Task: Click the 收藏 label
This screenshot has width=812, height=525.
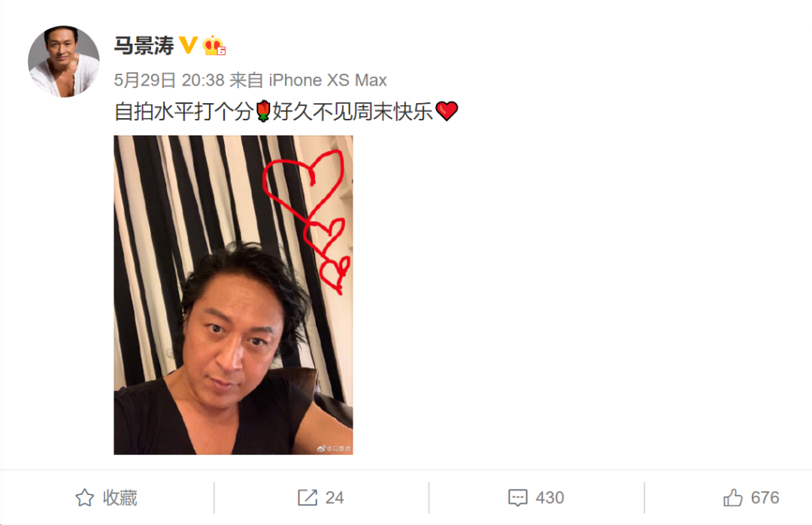Action: coord(120,497)
